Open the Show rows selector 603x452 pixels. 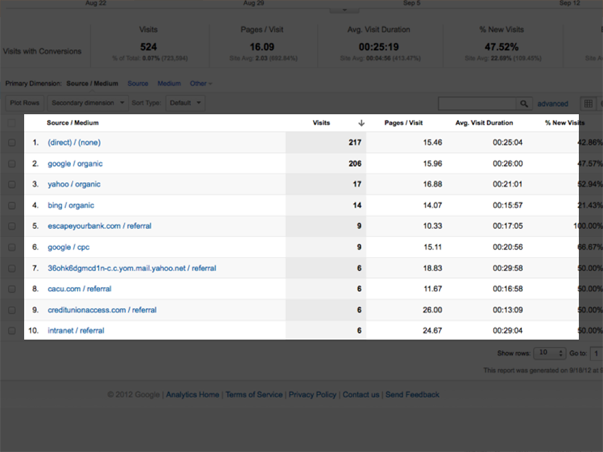[546, 354]
